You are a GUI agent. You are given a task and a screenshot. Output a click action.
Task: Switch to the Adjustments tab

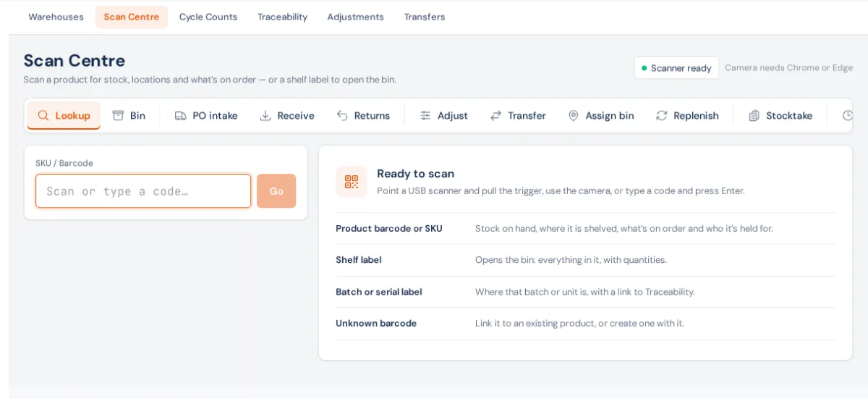[x=355, y=17]
